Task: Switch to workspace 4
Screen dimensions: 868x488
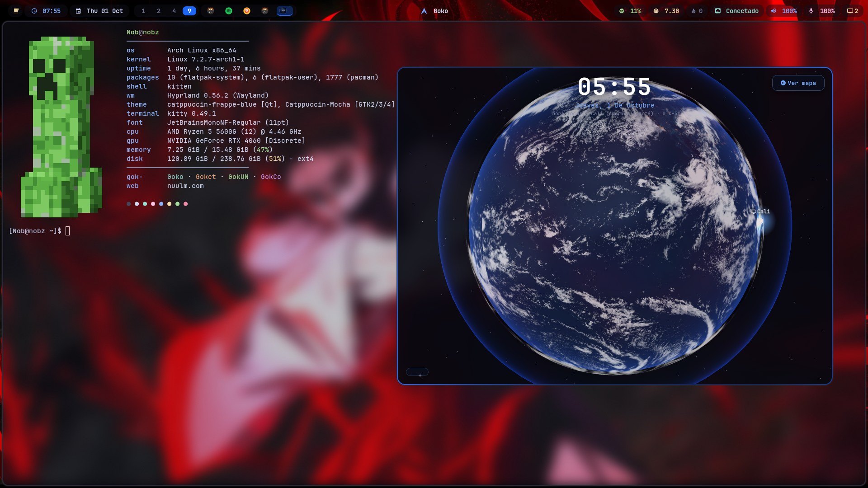Action: coord(174,11)
